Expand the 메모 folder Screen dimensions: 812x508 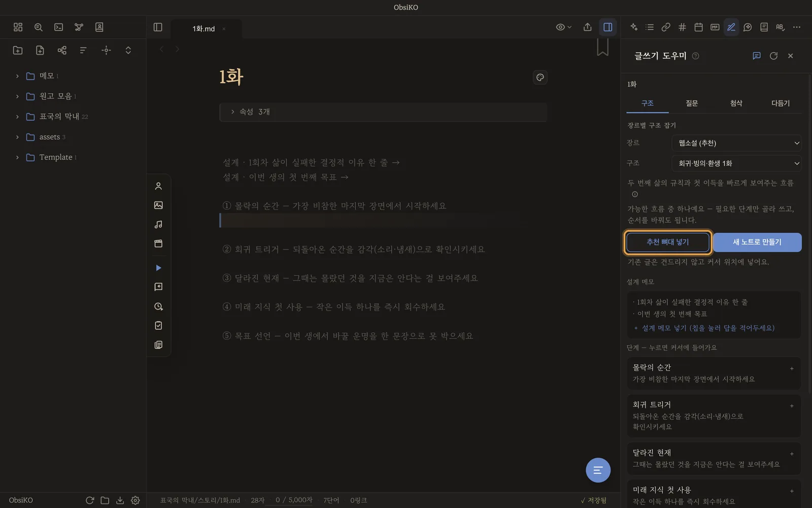coord(17,76)
